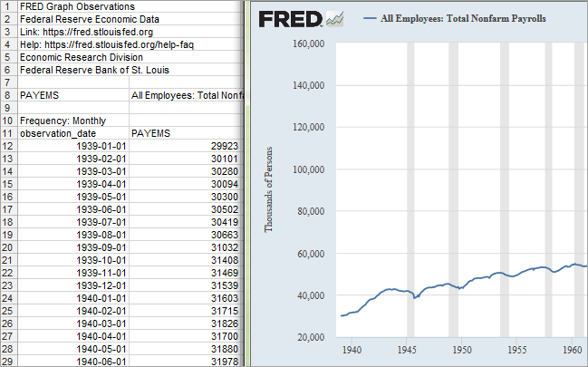Select the value cell 31978

tap(187, 362)
